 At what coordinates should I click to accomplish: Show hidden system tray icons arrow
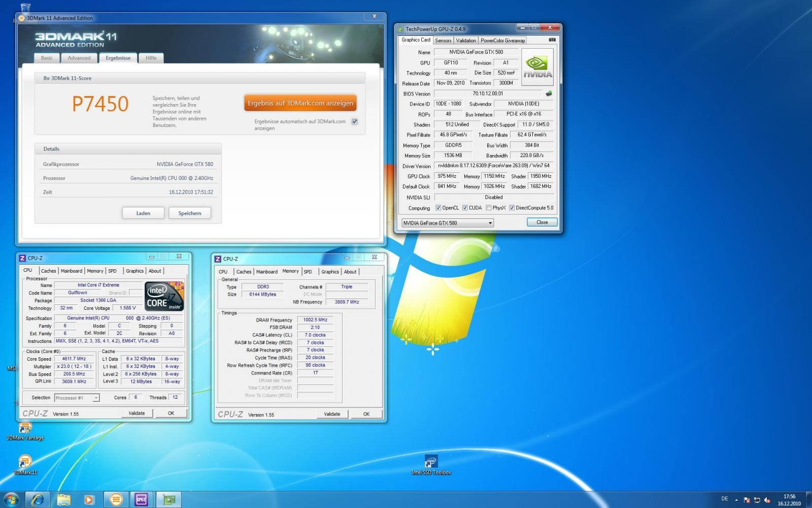736,500
